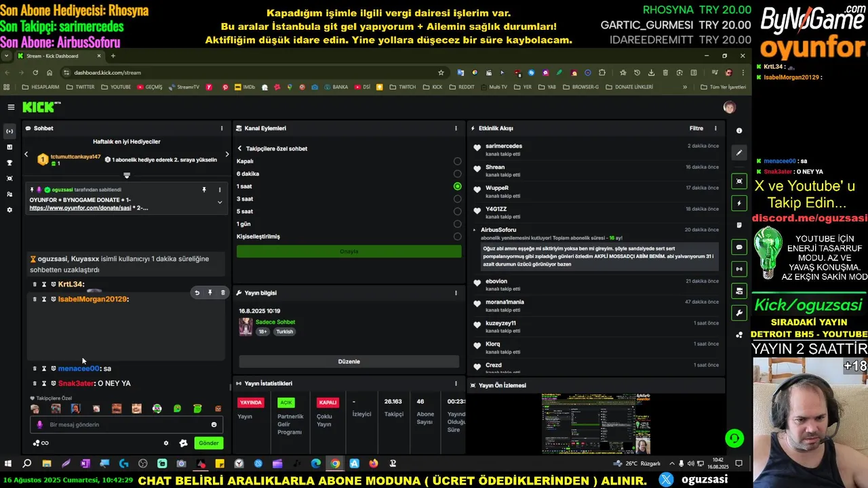Timeout KrtL34 using the hourglass icon
The width and height of the screenshot is (868, 488).
[x=44, y=285]
